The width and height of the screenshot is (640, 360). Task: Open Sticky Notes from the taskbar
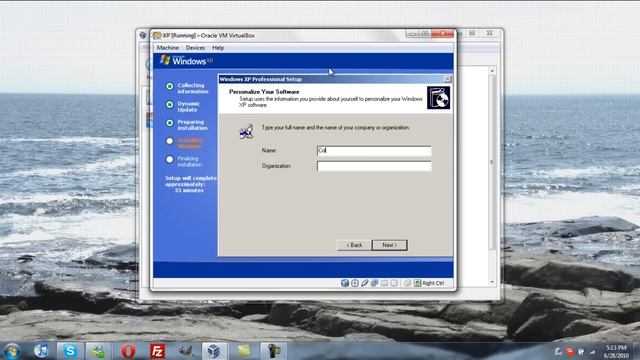[244, 351]
